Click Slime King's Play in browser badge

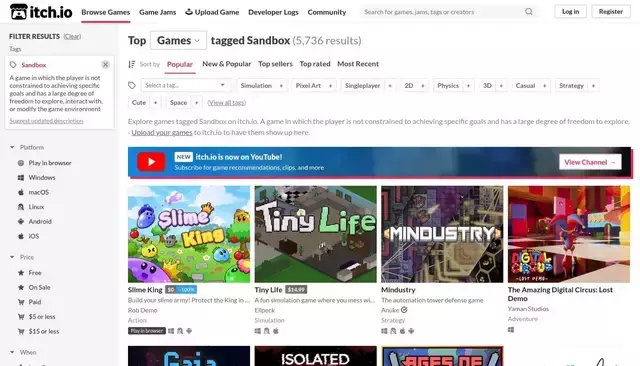point(147,331)
